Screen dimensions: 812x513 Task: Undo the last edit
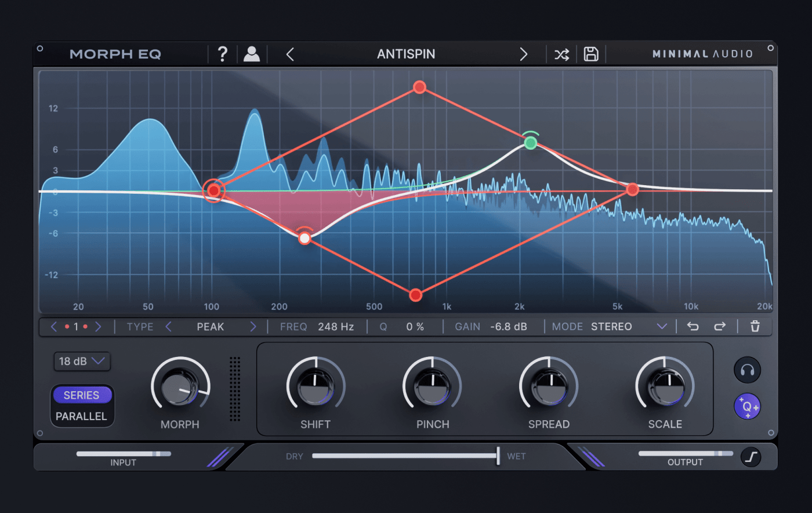tap(693, 326)
